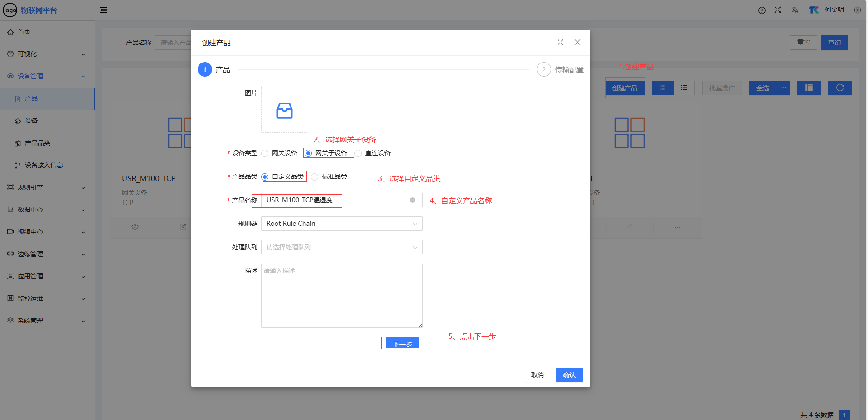The image size is (868, 420).
Task: Toggle fullscreen mode icon in top bar
Action: (x=777, y=10)
